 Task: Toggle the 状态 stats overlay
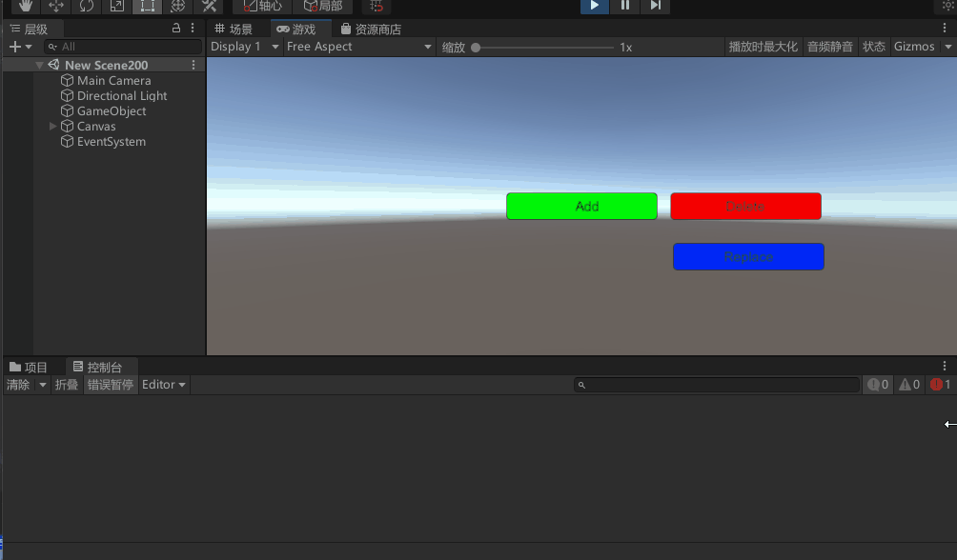[873, 47]
